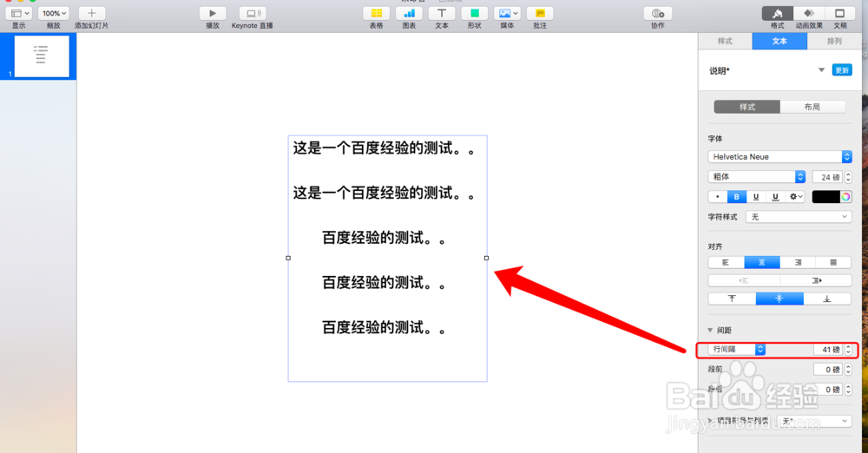The image size is (868, 453).
Task: Toggle straight underline U button
Action: coord(756,197)
